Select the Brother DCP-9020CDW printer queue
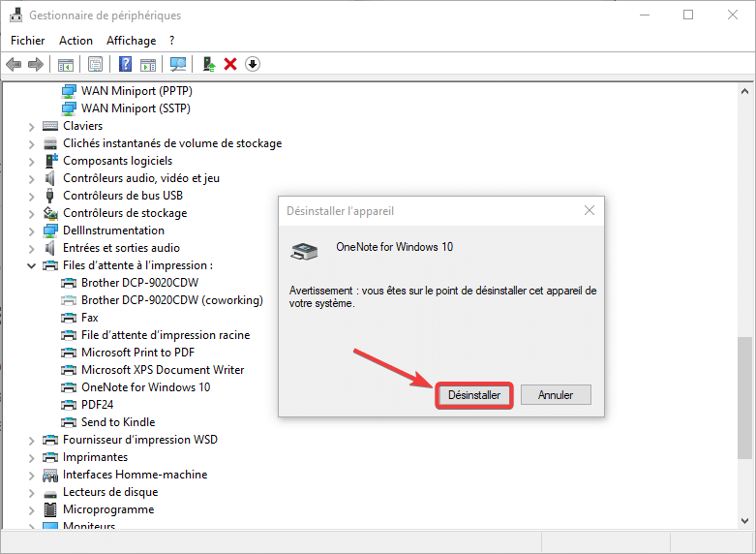This screenshot has width=756, height=554. (x=139, y=283)
